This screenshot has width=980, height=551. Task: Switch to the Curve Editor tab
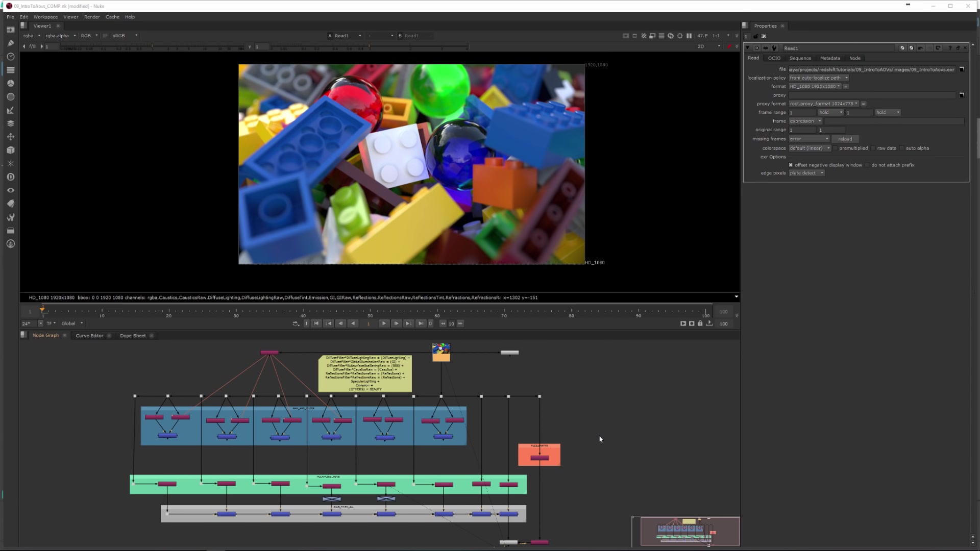(x=89, y=336)
